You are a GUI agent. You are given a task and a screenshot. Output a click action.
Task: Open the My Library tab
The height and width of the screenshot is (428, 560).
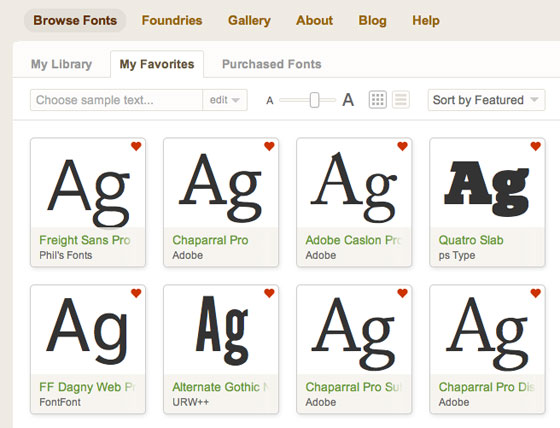pos(61,64)
